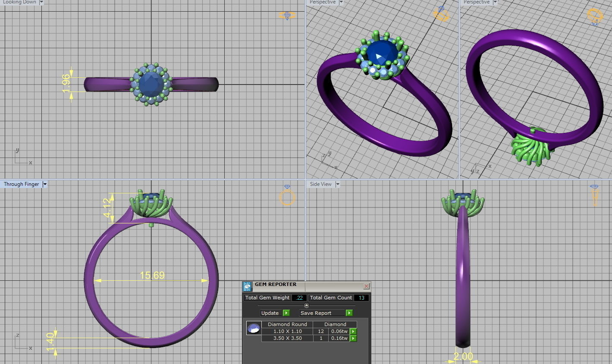The image size is (612, 364).
Task: Click the Save Report label
Action: [x=316, y=313]
